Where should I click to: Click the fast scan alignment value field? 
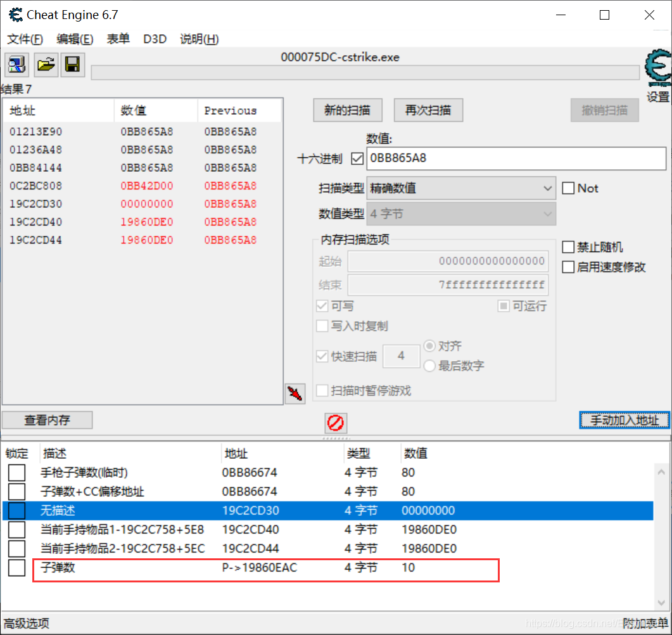point(401,356)
